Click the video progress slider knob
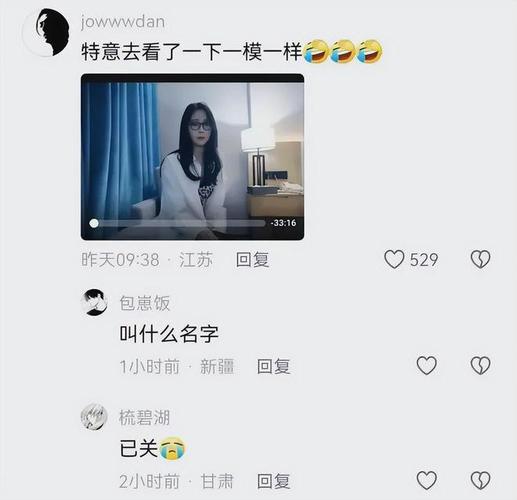Viewport: 517px width, 500px height. pyautogui.click(x=94, y=223)
